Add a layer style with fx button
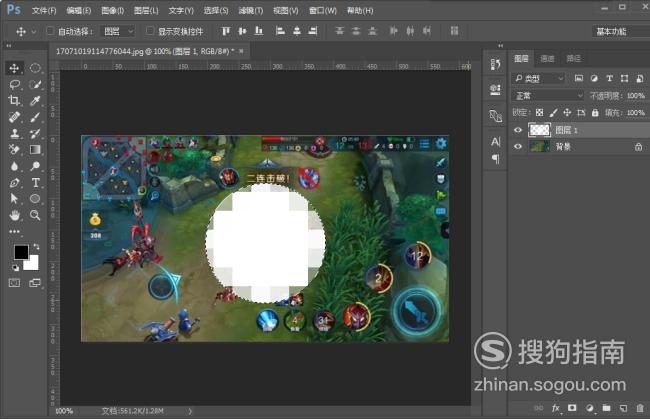650x419 pixels. click(x=556, y=408)
